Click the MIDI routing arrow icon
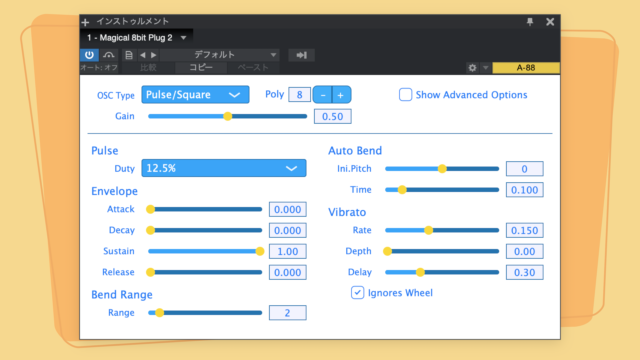This screenshot has height=360, width=640. tap(301, 55)
